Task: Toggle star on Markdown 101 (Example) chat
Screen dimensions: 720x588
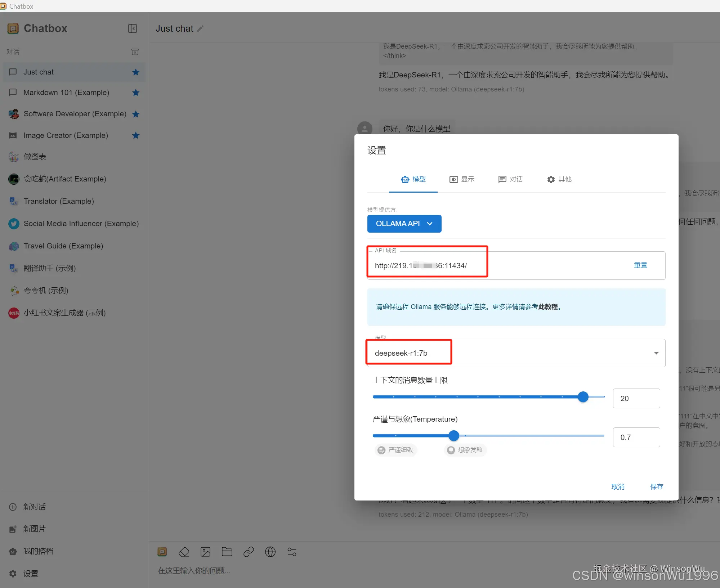Action: [x=136, y=93]
